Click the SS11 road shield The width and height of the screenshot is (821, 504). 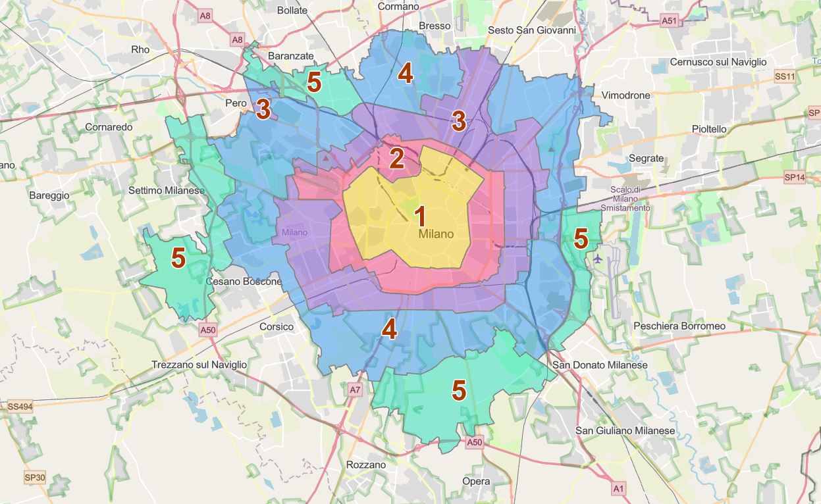[x=785, y=76]
